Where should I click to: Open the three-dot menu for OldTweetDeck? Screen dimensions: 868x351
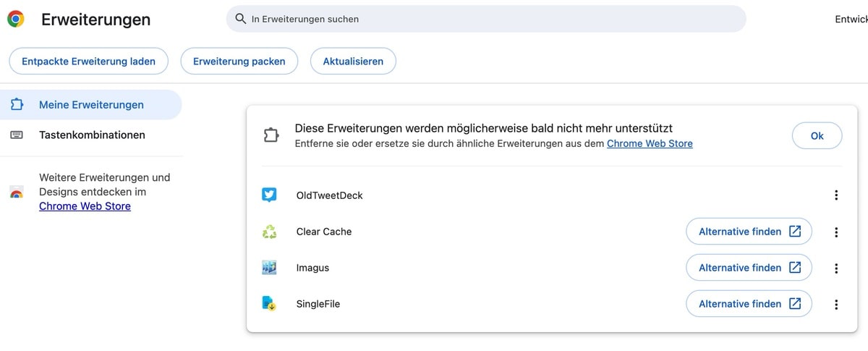836,195
